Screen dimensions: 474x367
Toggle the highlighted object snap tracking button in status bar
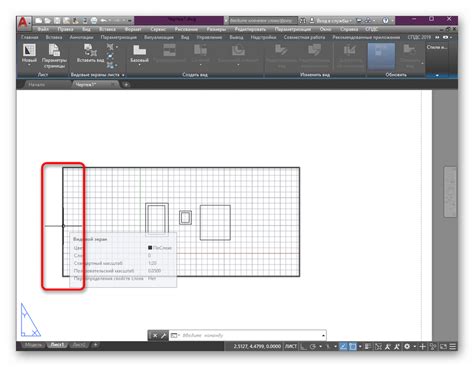[x=343, y=347]
